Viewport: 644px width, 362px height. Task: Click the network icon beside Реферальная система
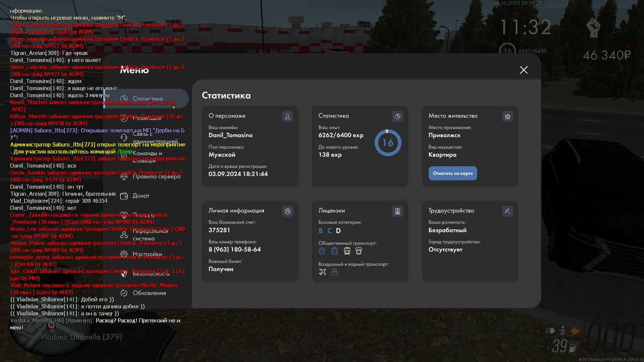(x=124, y=235)
